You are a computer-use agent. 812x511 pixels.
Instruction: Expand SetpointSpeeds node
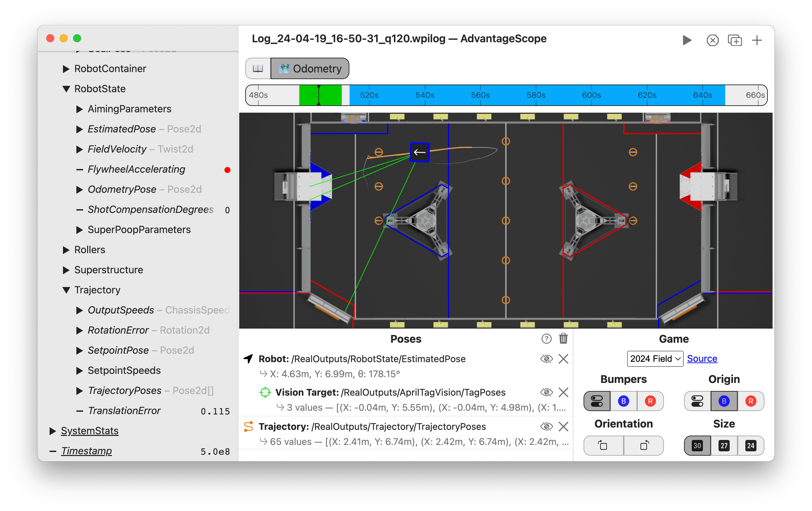click(80, 371)
